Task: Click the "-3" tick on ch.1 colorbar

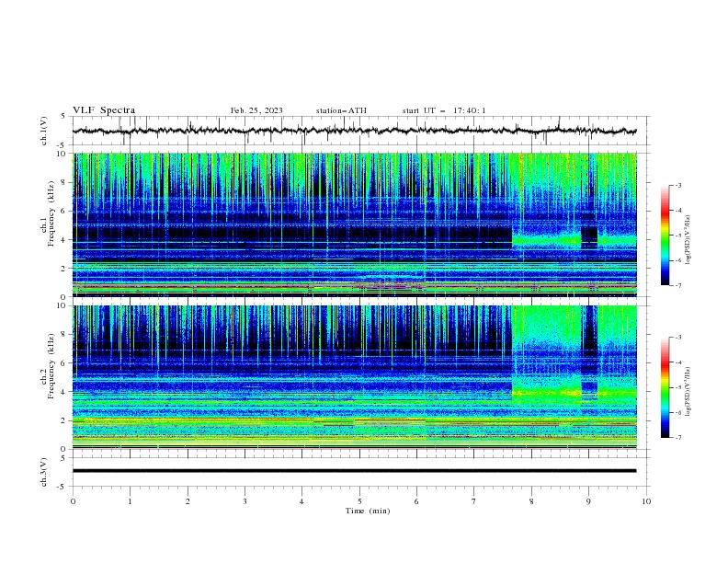Action: point(677,185)
